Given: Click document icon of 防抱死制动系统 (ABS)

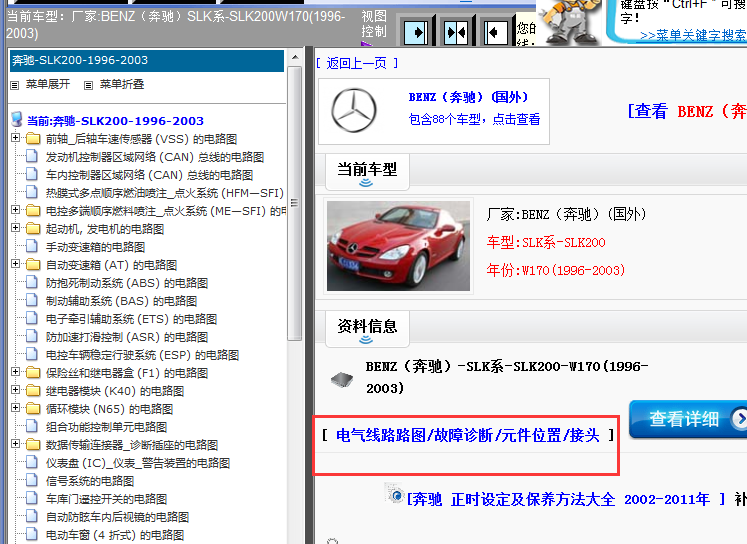Looking at the screenshot, I should (32, 282).
